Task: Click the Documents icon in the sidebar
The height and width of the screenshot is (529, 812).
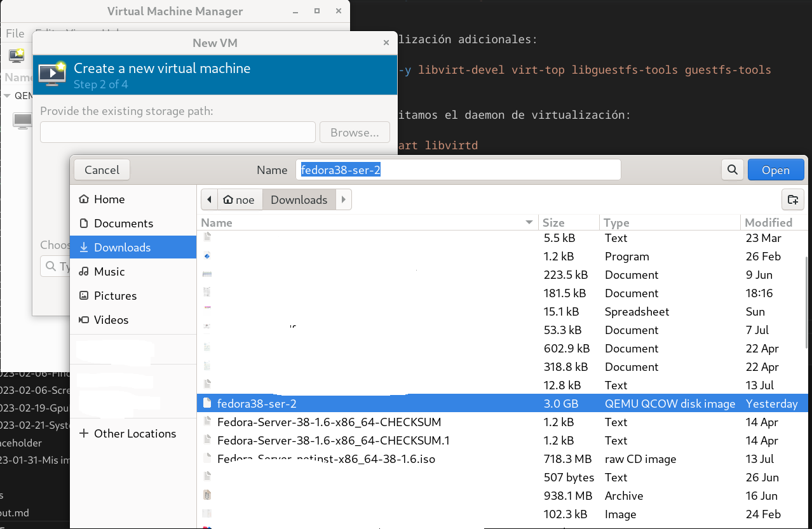Action: (84, 224)
